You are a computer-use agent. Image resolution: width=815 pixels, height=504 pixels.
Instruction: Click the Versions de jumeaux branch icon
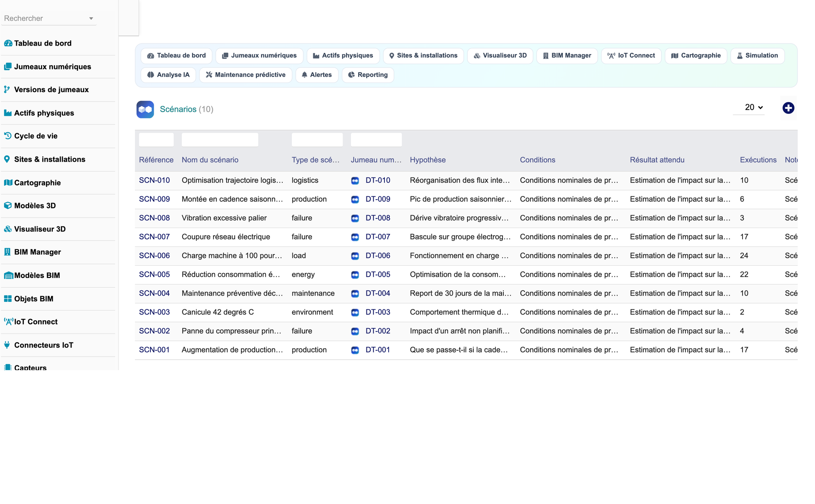(x=7, y=89)
